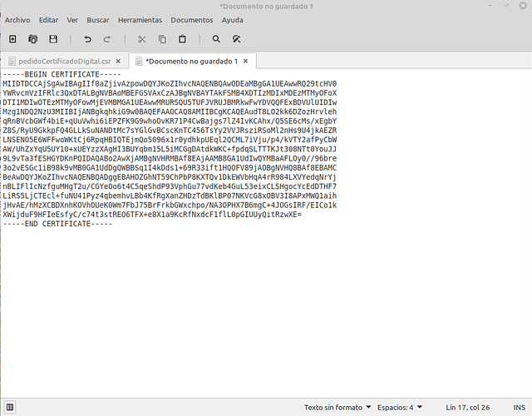Open search with magnifier icon
The height and width of the screenshot is (416, 532).
[x=216, y=39]
